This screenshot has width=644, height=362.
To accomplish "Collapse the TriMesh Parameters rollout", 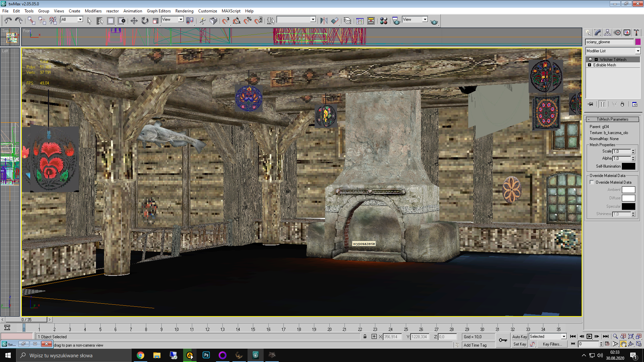I will tap(612, 119).
